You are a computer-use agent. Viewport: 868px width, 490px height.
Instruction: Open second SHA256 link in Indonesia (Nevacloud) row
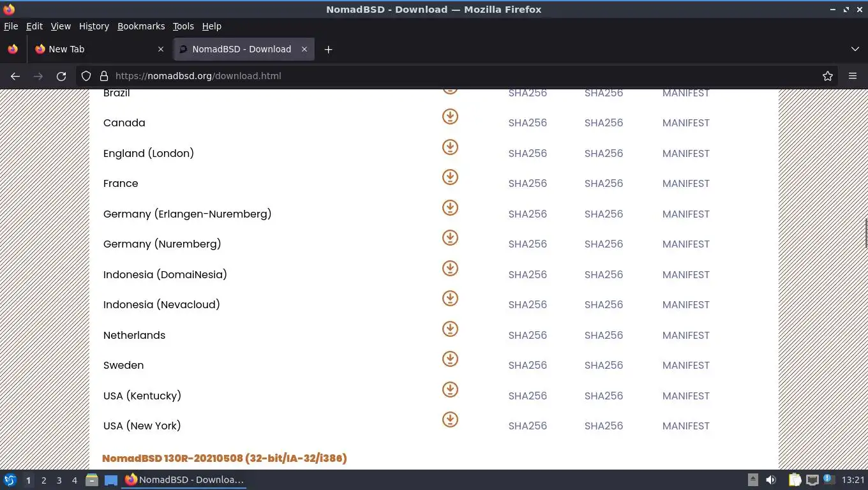click(x=604, y=305)
